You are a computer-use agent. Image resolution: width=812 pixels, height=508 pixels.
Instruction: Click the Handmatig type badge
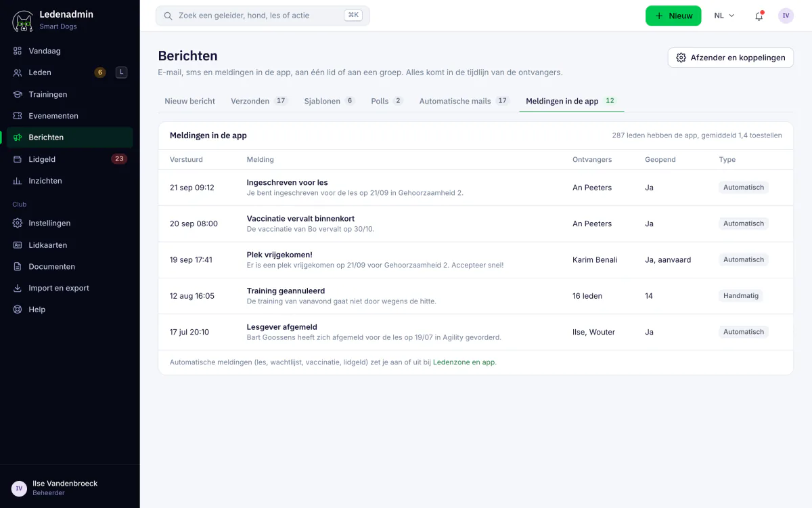pyautogui.click(x=741, y=296)
